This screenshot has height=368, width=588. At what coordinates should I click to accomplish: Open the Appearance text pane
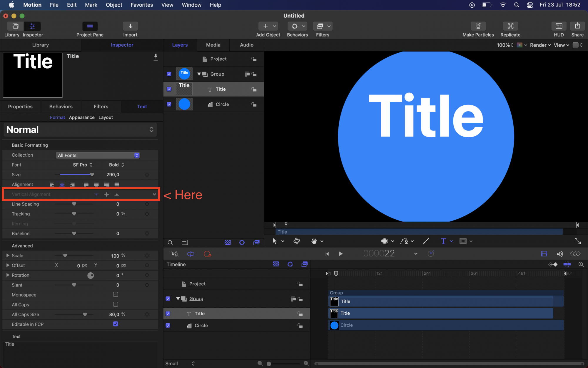[x=82, y=117]
